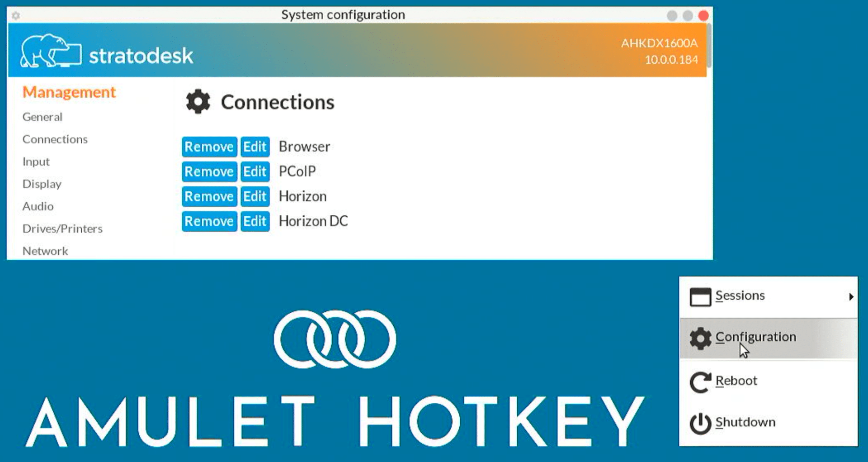Edit the Browser connection

click(255, 147)
